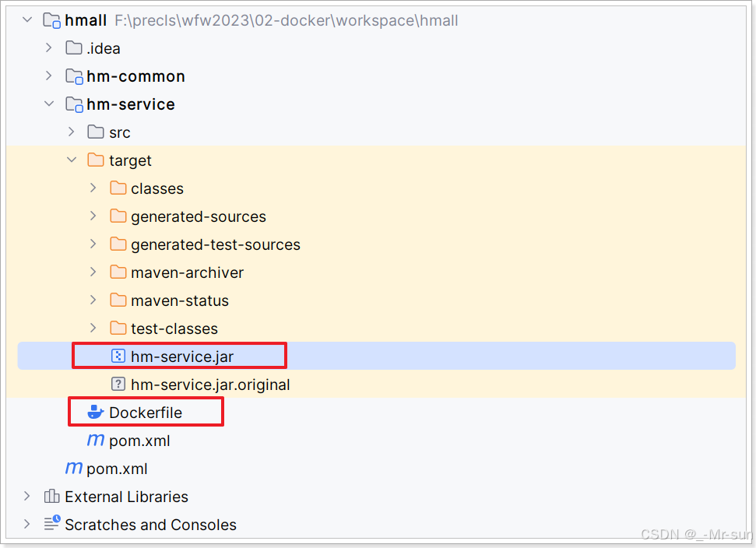The image size is (756, 548).
Task: Select the hmall project name
Action: tap(86, 20)
